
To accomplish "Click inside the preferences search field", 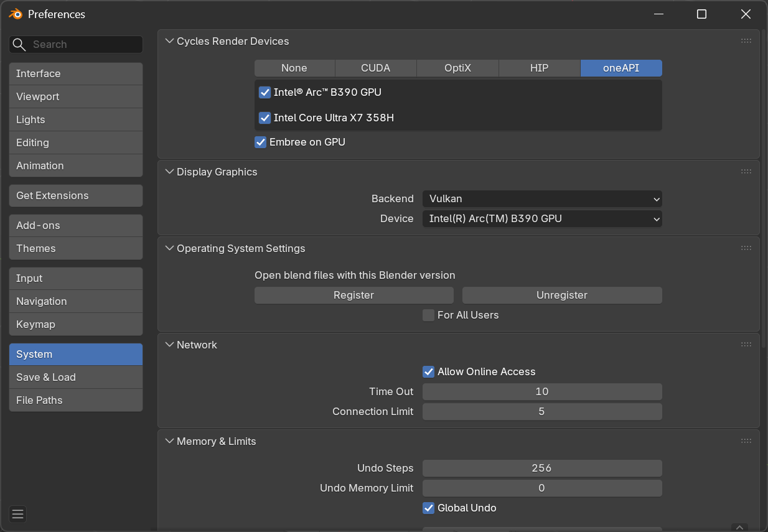I will [x=81, y=44].
